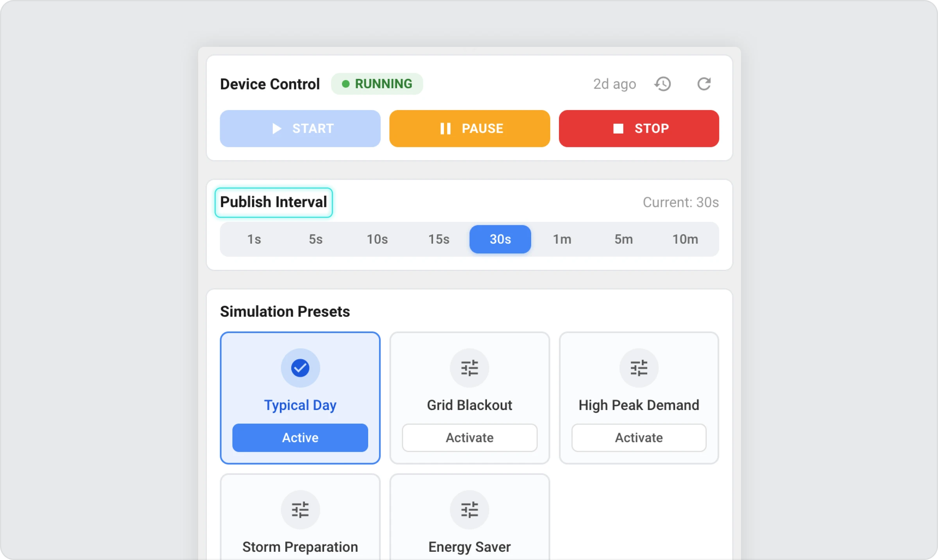Image resolution: width=938 pixels, height=560 pixels.
Task: Select the 1m interval option
Action: click(562, 239)
